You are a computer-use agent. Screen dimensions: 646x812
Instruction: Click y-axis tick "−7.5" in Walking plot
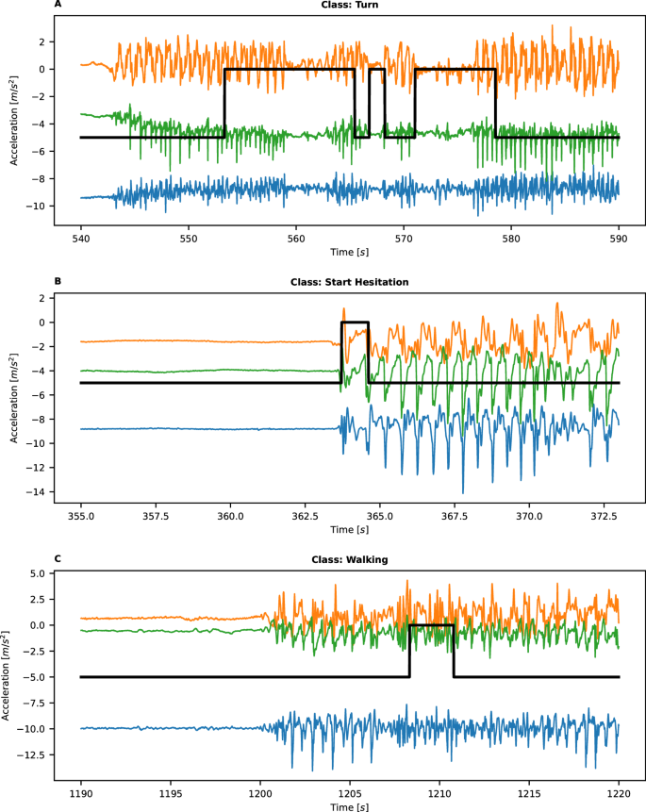(34, 704)
